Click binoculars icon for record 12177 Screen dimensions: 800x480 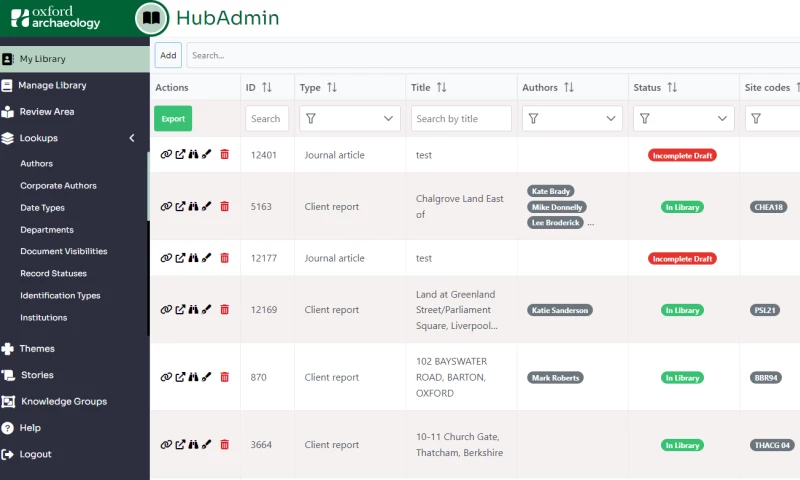click(x=193, y=258)
